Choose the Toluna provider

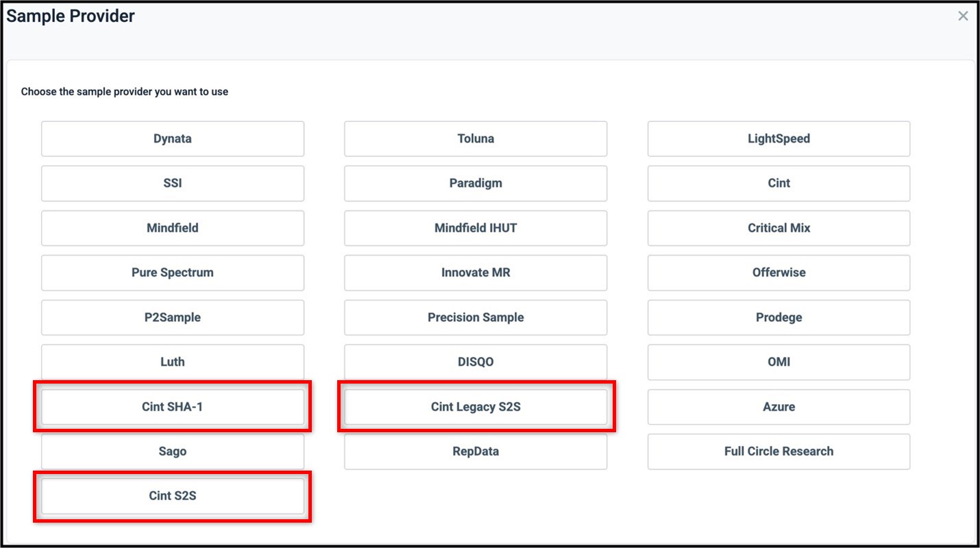(x=476, y=138)
